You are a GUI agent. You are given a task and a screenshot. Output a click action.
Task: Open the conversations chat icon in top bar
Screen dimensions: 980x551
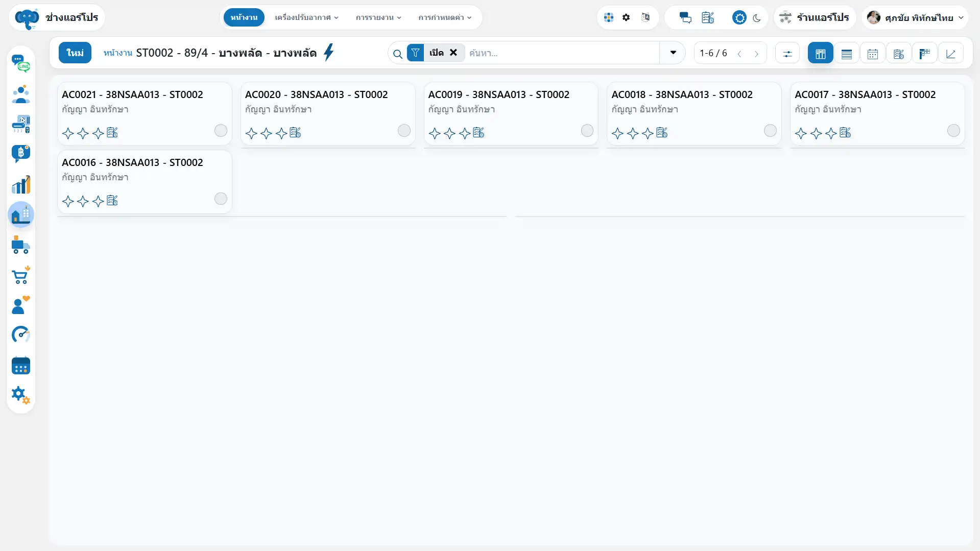click(685, 18)
